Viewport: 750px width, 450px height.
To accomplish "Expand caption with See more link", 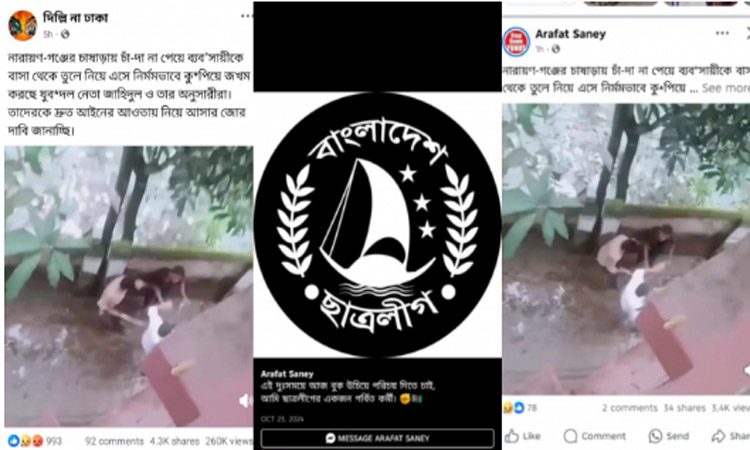I will [725, 88].
